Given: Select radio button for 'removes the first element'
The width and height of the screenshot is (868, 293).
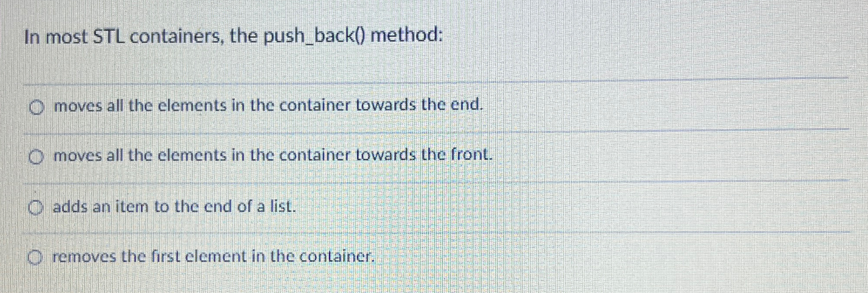Looking at the screenshot, I should click(x=36, y=257).
